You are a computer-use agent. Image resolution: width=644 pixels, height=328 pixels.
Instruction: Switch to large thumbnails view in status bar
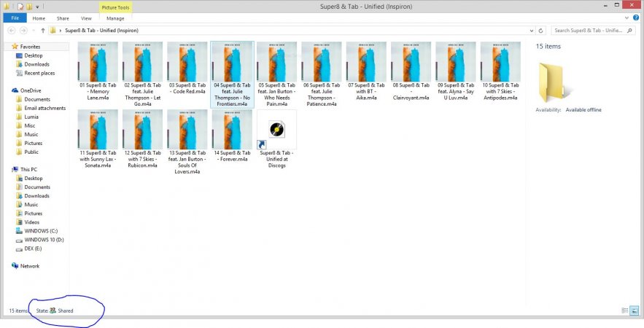(x=634, y=311)
